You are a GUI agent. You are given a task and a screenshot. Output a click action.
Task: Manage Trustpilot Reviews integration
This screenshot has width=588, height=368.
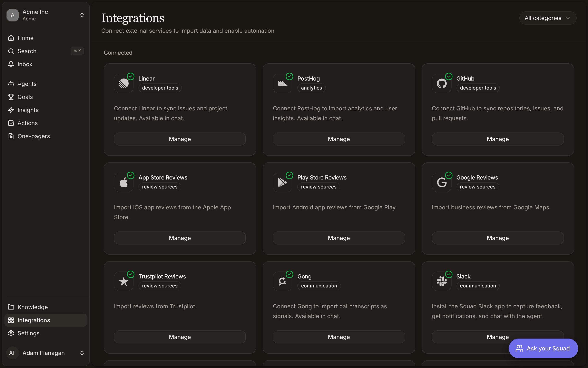[180, 337]
